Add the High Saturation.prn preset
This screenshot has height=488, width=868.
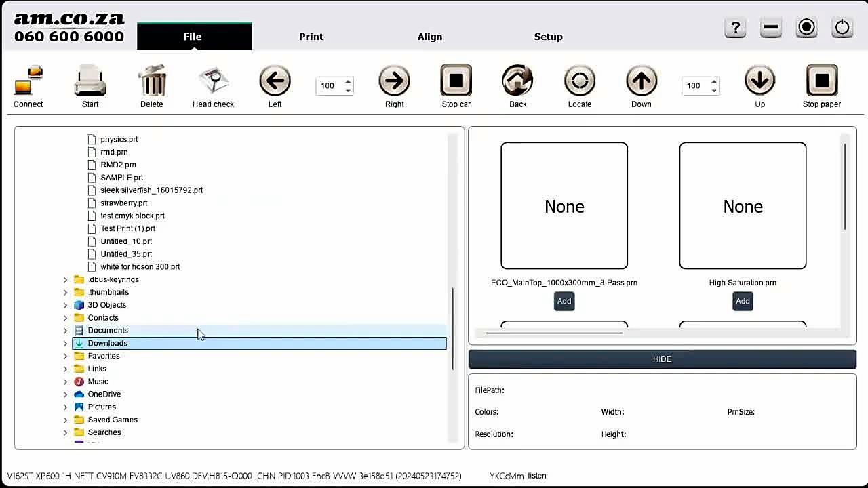point(743,301)
